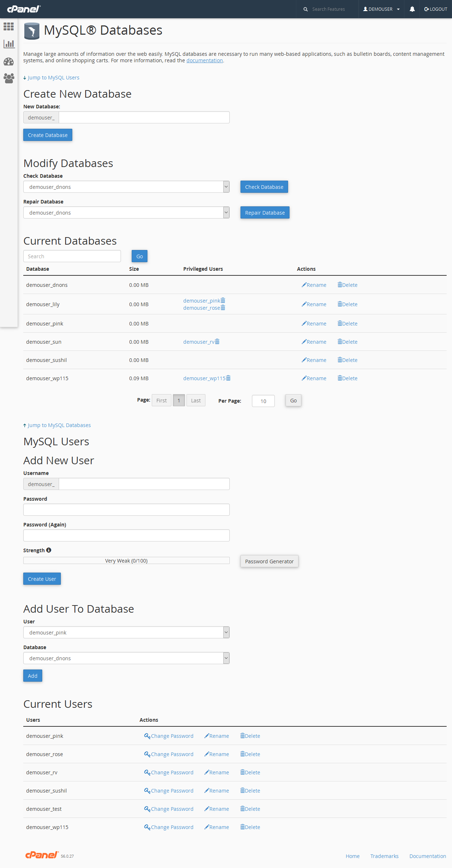Rename the demouser_wp115 user

(x=217, y=827)
